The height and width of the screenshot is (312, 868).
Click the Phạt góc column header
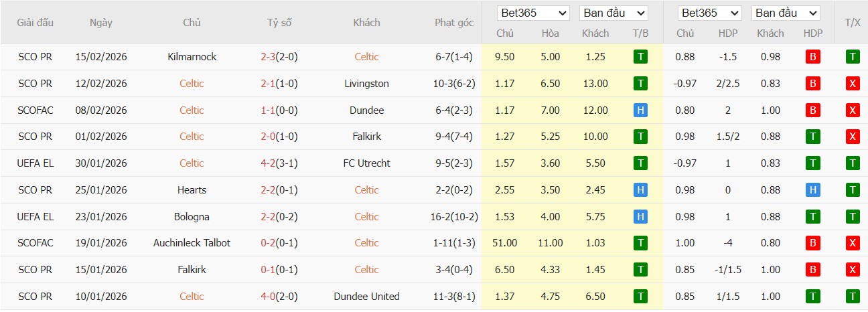tap(453, 23)
